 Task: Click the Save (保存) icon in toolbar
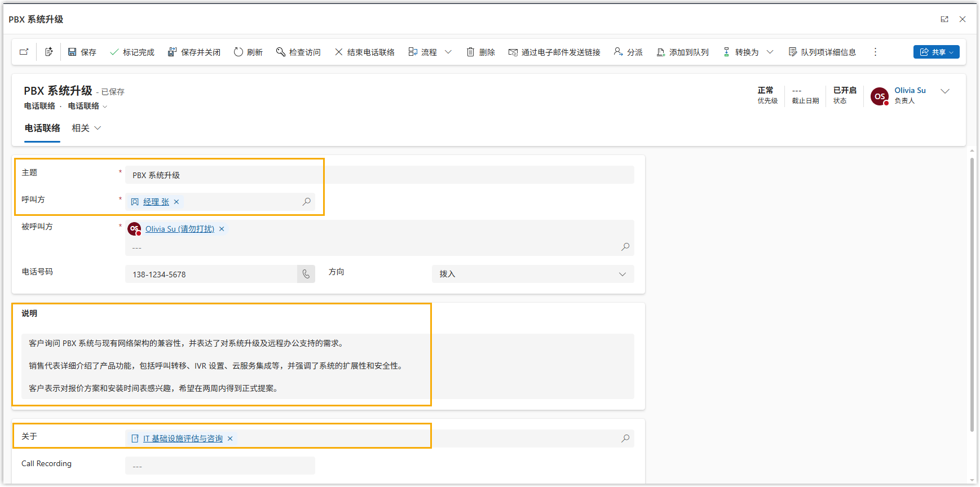72,52
